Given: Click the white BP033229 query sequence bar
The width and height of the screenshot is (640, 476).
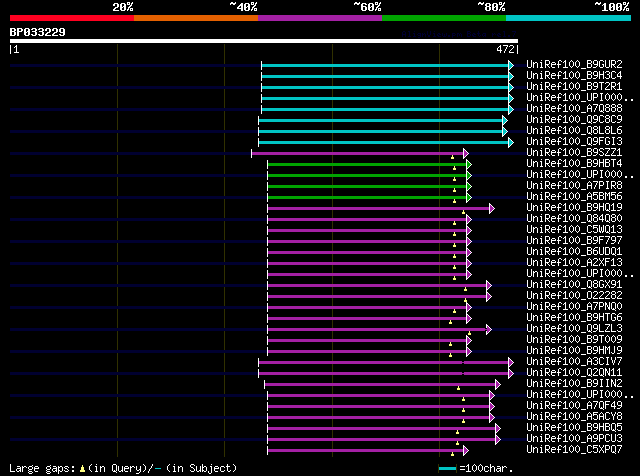Looking at the screenshot, I should (x=264, y=41).
